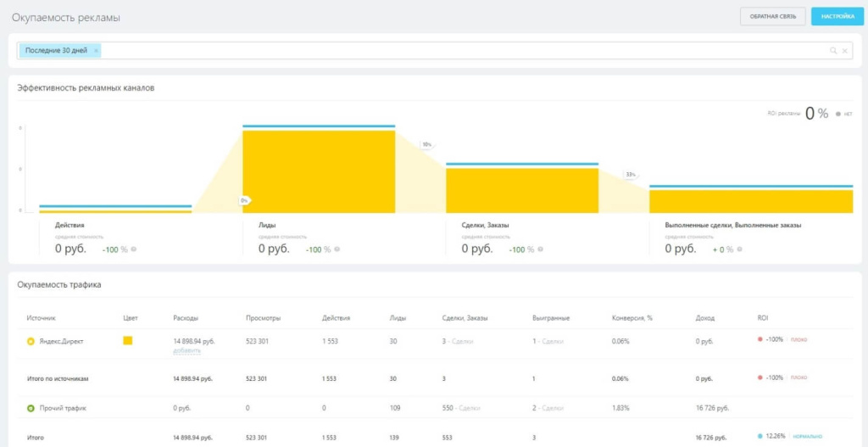
Task: Click info icon beside Сделки, Заказы percentage
Action: tap(541, 249)
